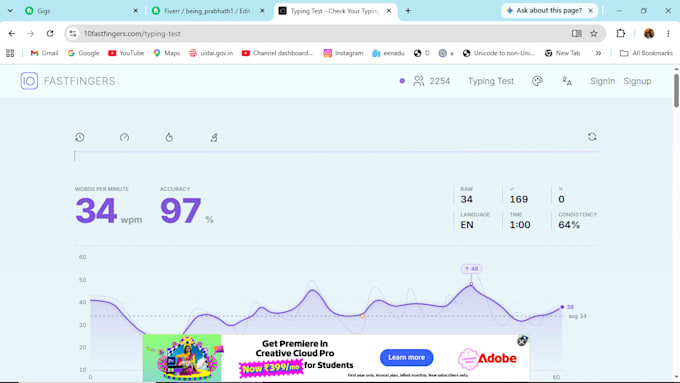Click the flame streak icon
Screen dimensions: 680x383
tap(169, 137)
